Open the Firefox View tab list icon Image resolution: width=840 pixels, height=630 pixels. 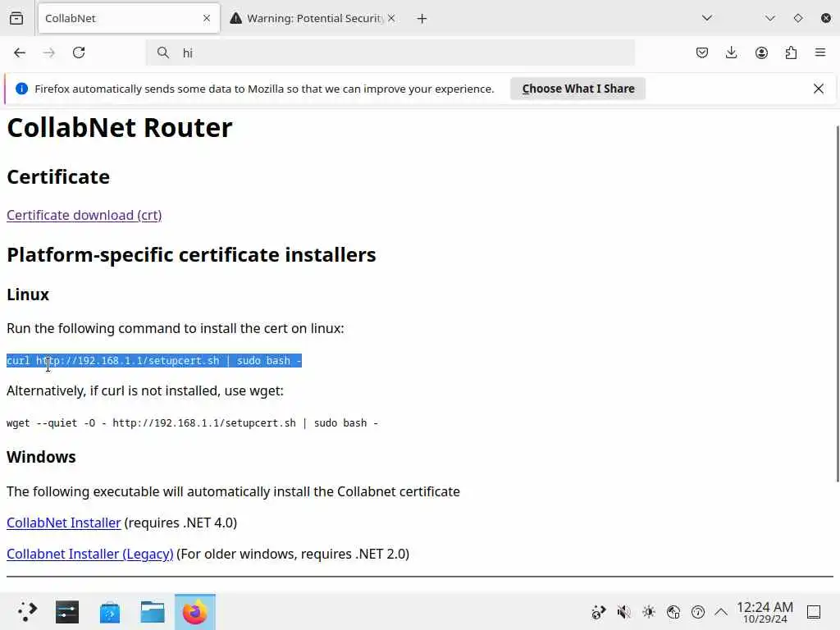[x=16, y=18]
